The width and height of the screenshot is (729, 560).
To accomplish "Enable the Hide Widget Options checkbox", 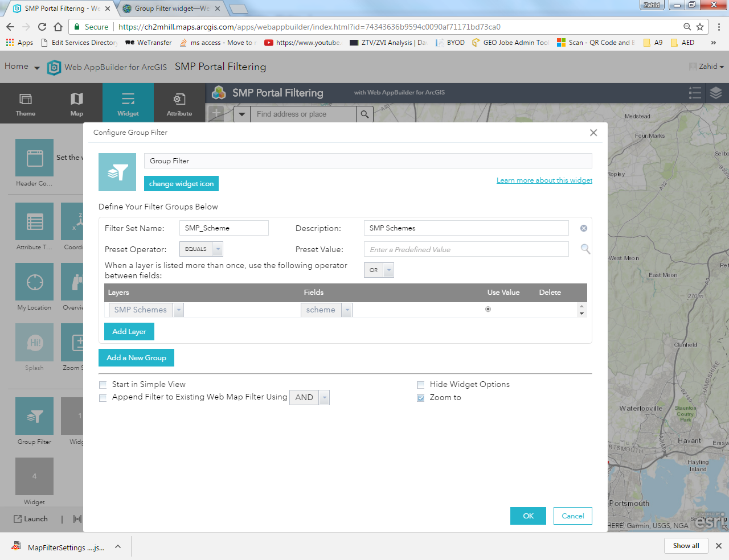I will tap(421, 385).
